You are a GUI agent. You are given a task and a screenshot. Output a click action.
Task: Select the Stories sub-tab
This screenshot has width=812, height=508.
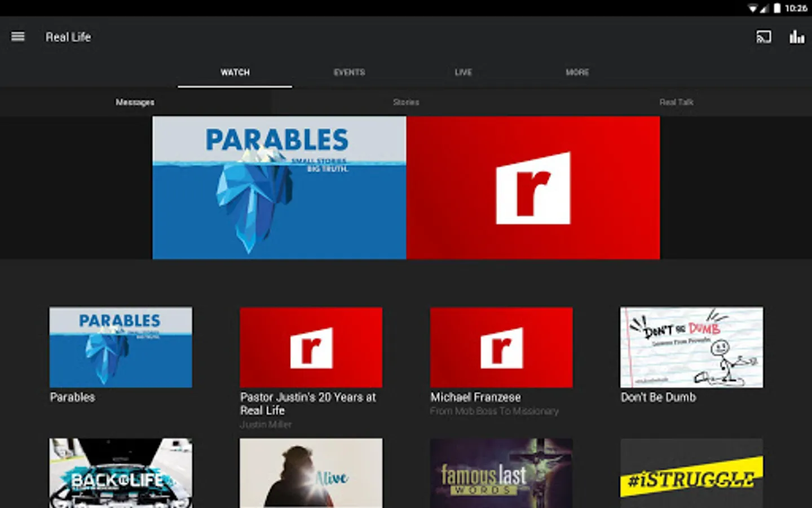[x=406, y=102]
